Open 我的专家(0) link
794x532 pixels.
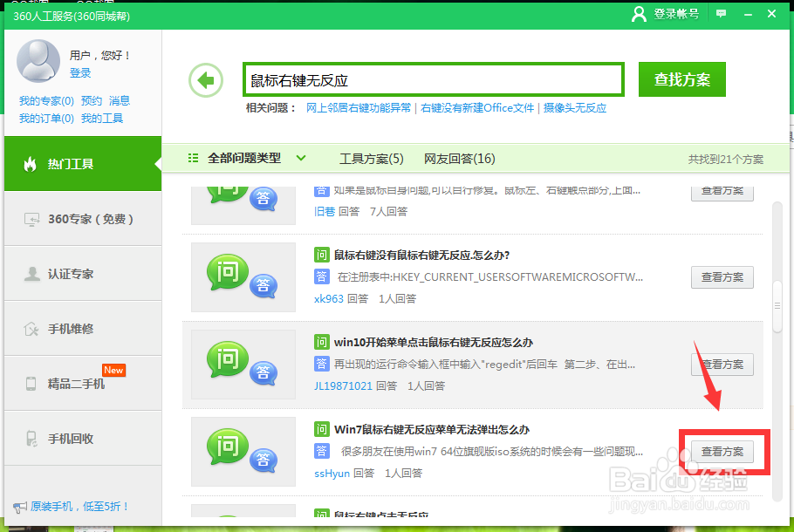coord(46,100)
